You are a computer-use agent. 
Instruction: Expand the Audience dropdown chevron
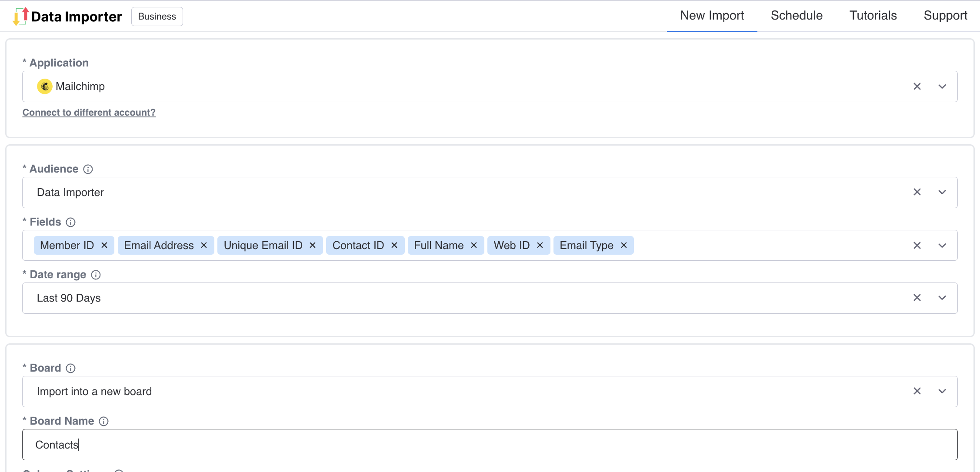click(942, 192)
